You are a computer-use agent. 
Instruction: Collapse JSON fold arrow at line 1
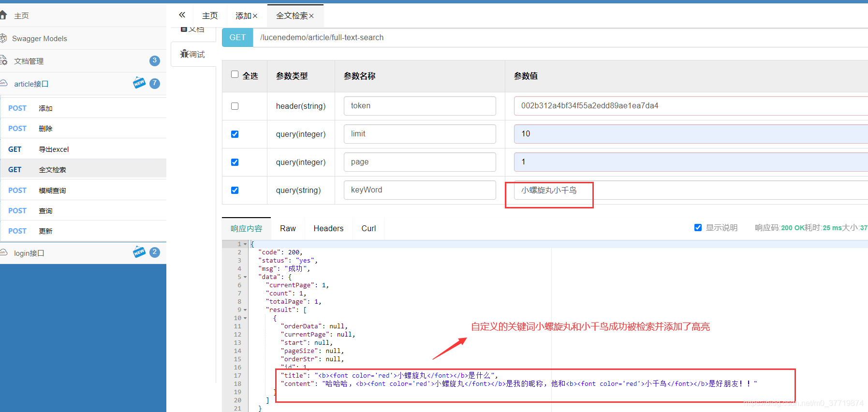point(245,244)
